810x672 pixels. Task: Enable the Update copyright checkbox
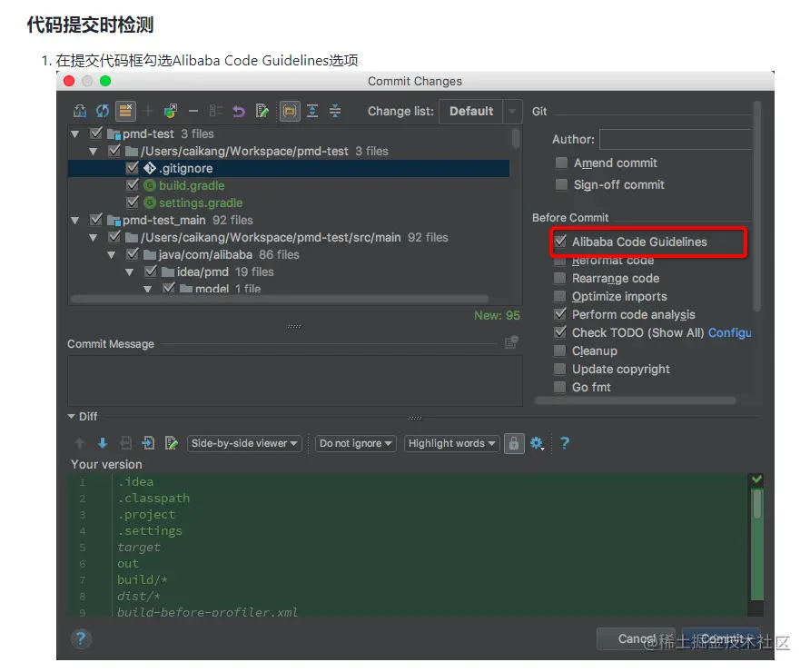pos(559,369)
